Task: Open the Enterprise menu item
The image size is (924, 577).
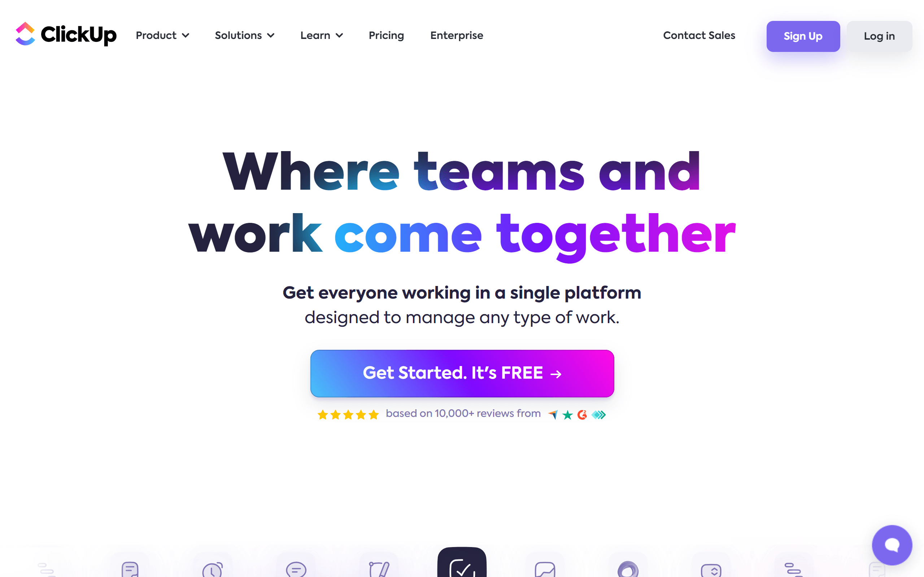Action: tap(456, 36)
